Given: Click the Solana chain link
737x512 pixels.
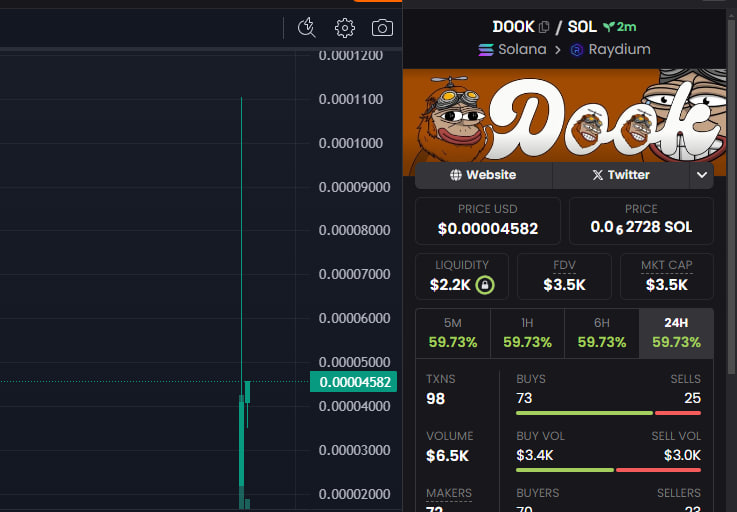Looking at the screenshot, I should click(512, 49).
